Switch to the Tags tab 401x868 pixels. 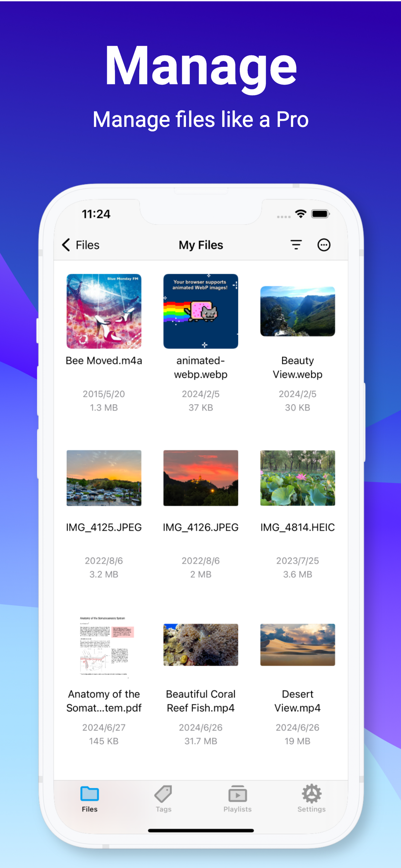pyautogui.click(x=163, y=799)
